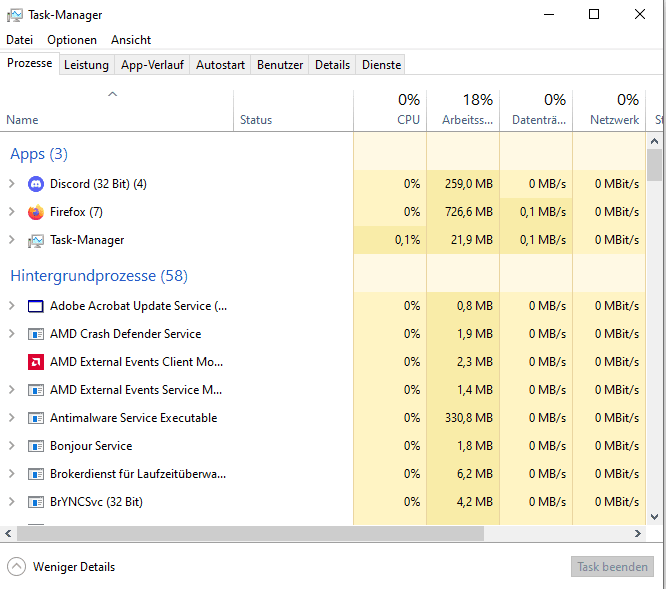Click the BrYNCSvc (32 Bit) icon
The height and width of the screenshot is (589, 666).
click(36, 502)
